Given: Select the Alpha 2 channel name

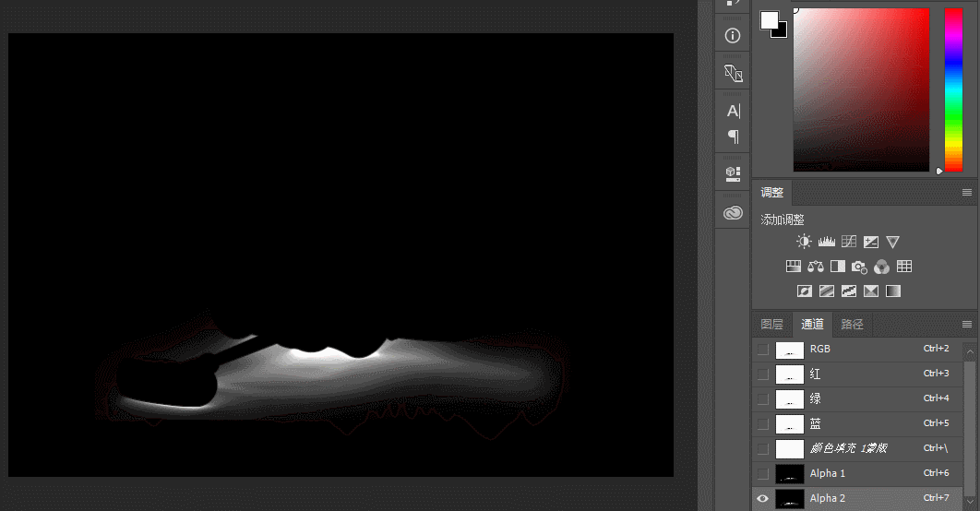Looking at the screenshot, I should click(x=828, y=498).
